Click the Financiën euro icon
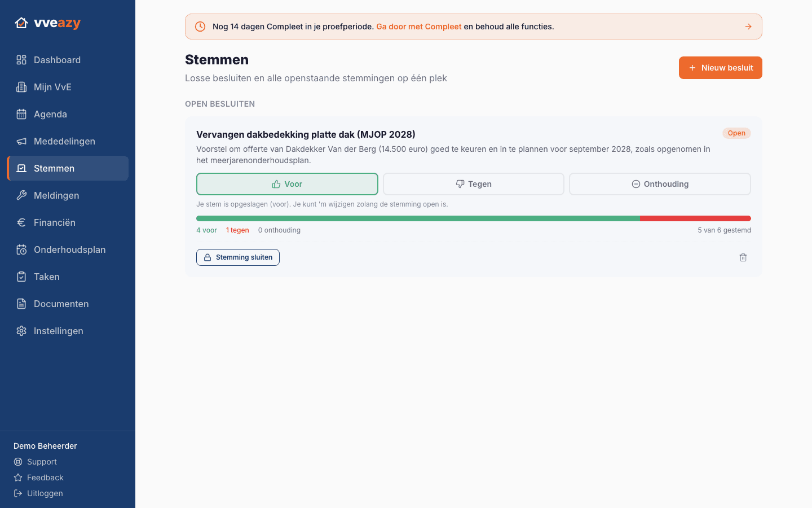This screenshot has height=508, width=812. pos(21,222)
